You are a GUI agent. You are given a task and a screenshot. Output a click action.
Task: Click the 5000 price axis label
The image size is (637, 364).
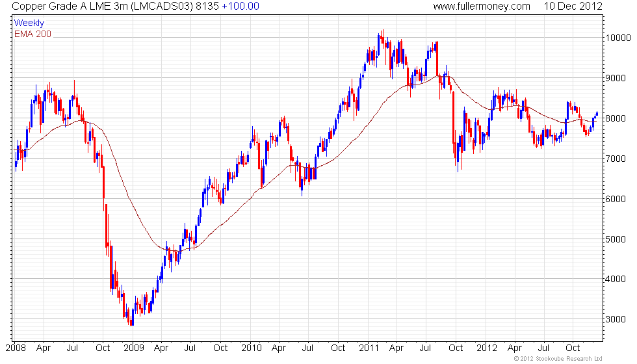616,239
